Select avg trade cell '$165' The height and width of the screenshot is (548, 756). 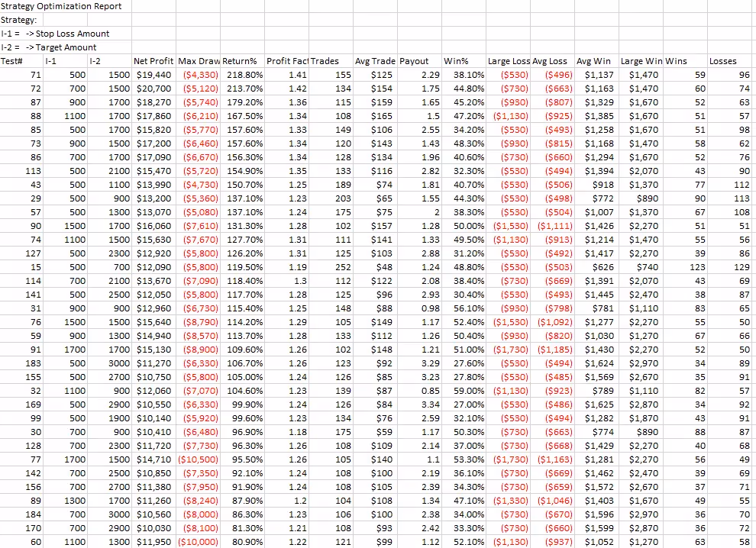(376, 116)
